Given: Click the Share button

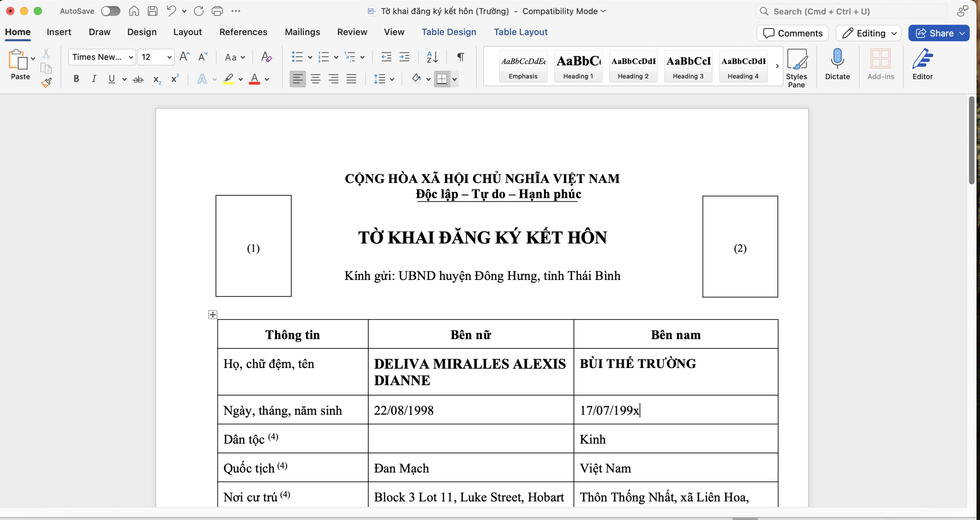Looking at the screenshot, I should click(x=939, y=33).
